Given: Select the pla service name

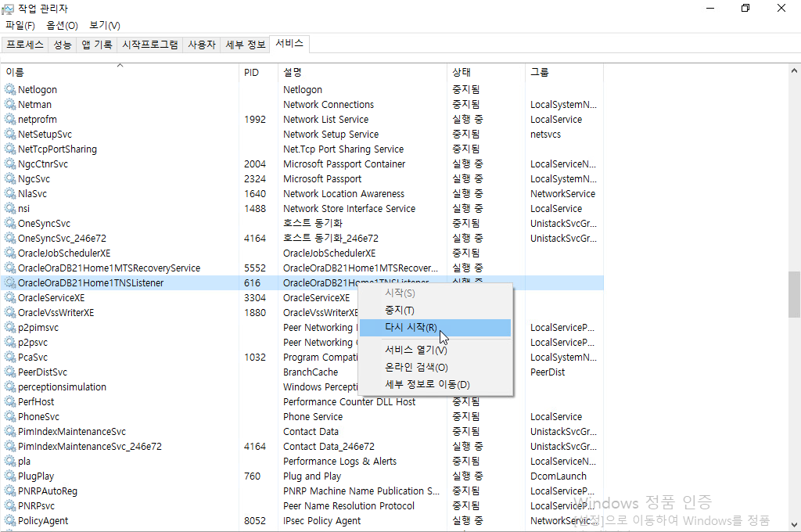Looking at the screenshot, I should (x=24, y=461).
